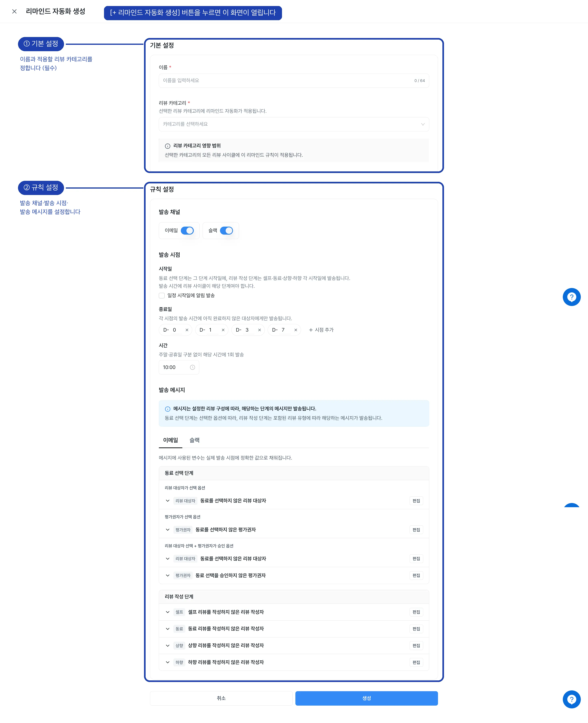Viewport: 588px width, 723px height.
Task: Click help question icon at mid right
Action: (571, 297)
